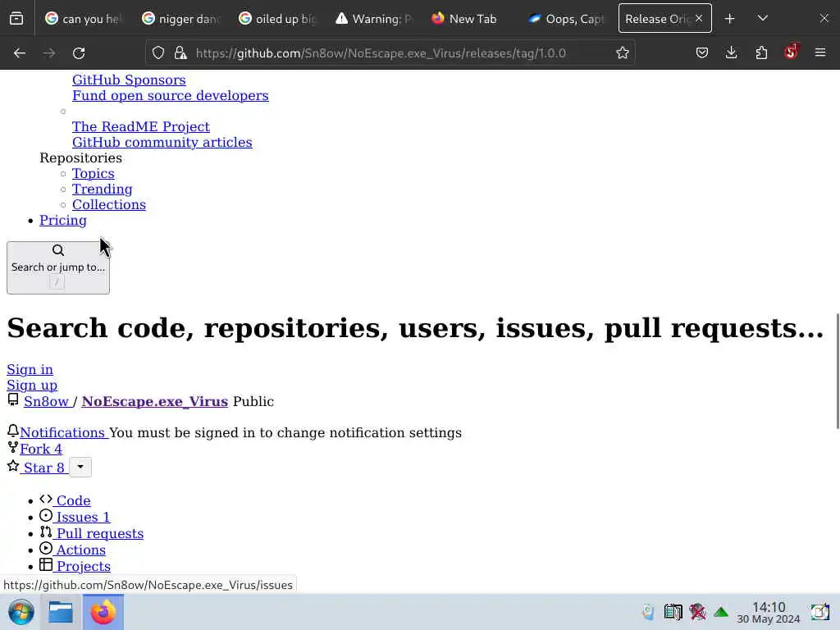Open a new tab with plus
The width and height of the screenshot is (840, 630).
729,19
